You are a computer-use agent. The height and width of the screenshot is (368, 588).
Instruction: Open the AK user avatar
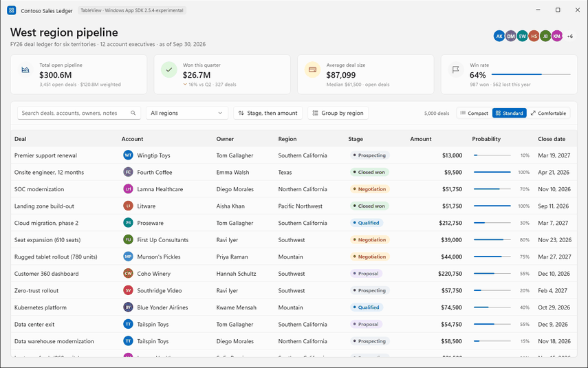click(499, 36)
